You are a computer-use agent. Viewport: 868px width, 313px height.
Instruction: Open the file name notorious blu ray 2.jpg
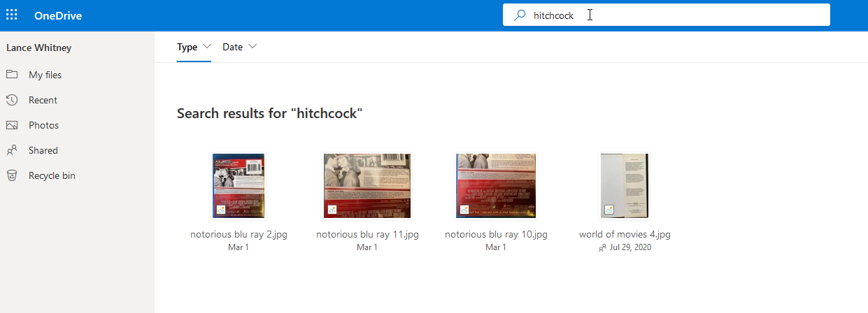point(239,235)
